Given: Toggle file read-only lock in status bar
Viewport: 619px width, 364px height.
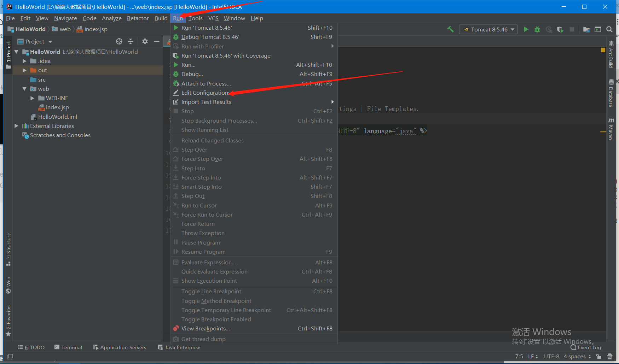Looking at the screenshot, I should pyautogui.click(x=599, y=356).
